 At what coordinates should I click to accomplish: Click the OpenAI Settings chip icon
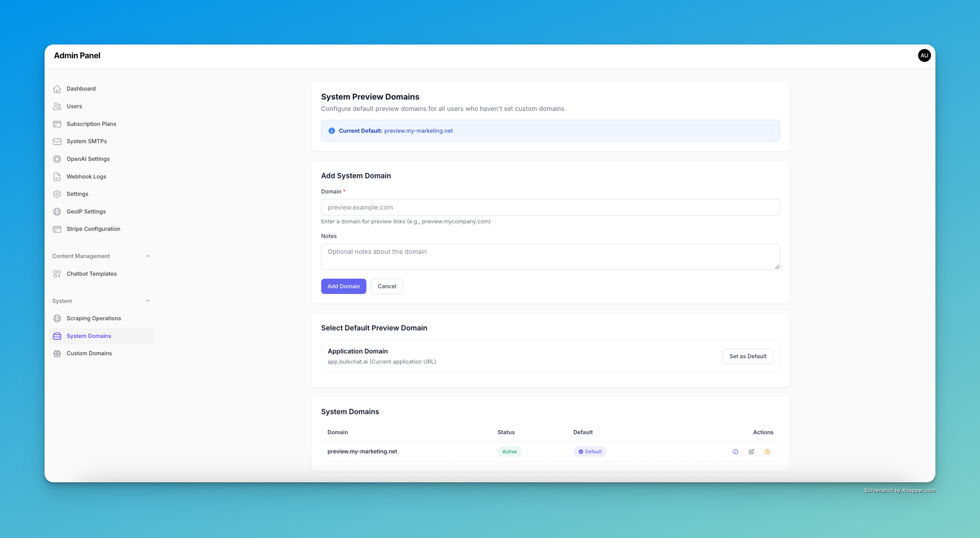[57, 159]
